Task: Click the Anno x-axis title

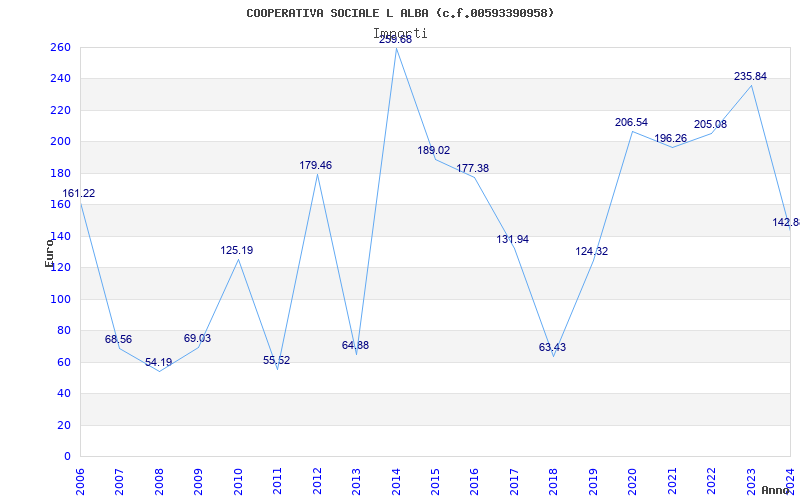Action: coord(776,490)
